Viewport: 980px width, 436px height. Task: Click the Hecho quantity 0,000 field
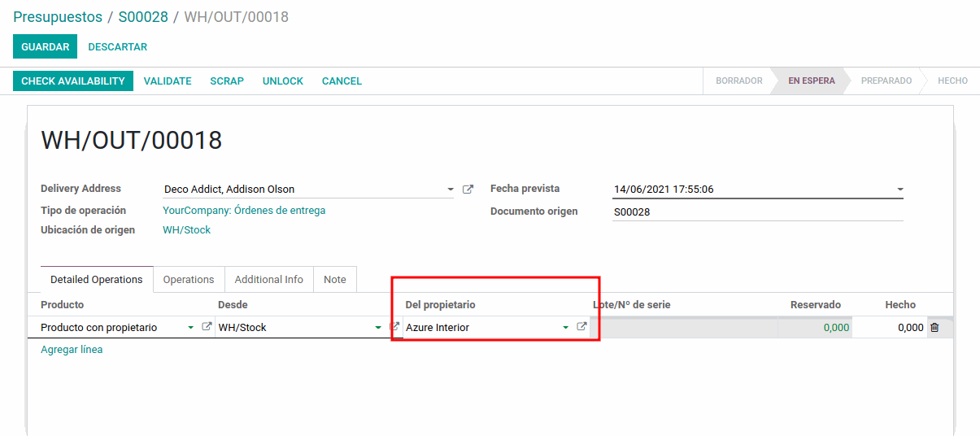(x=890, y=327)
